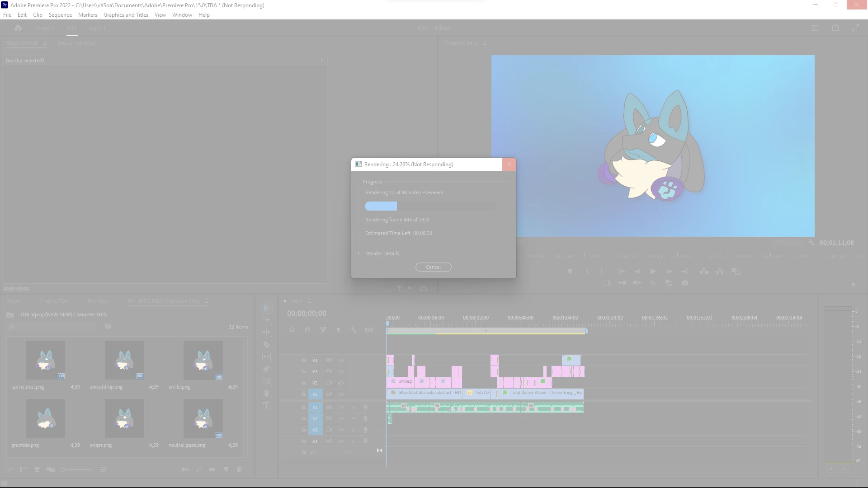Screen dimensions: 868x488
Task: Toggle V4 track output eye
Action: pos(341,361)
